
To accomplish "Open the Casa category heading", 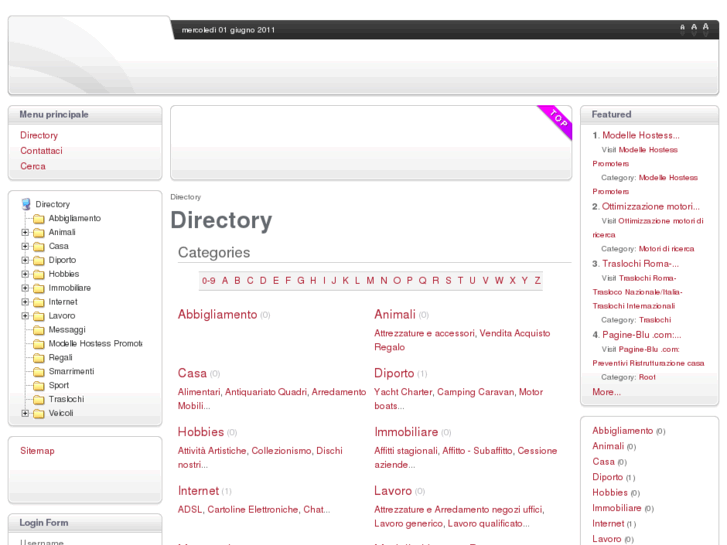I will [x=192, y=373].
